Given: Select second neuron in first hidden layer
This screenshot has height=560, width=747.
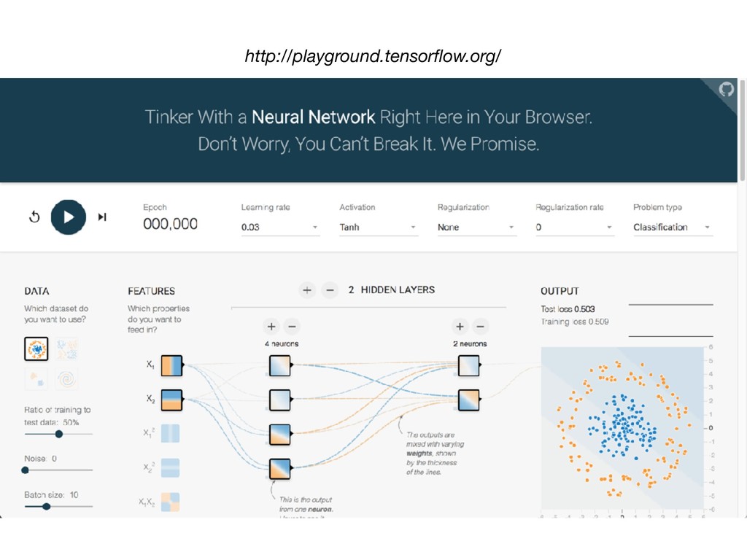Looking at the screenshot, I should (280, 400).
